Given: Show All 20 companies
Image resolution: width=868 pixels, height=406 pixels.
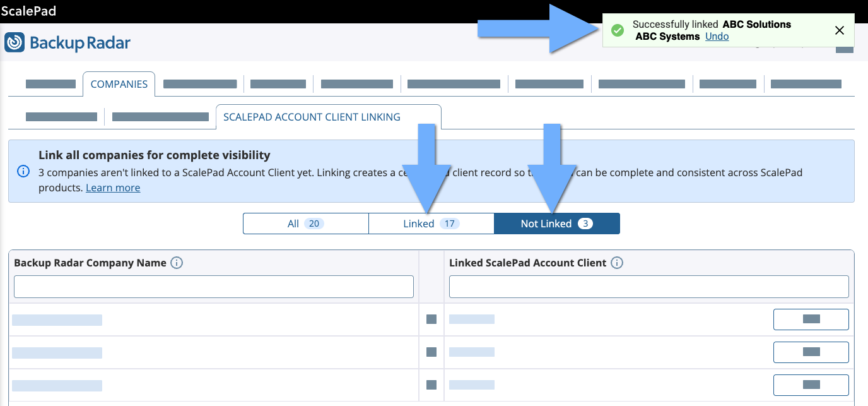Looking at the screenshot, I should point(305,224).
